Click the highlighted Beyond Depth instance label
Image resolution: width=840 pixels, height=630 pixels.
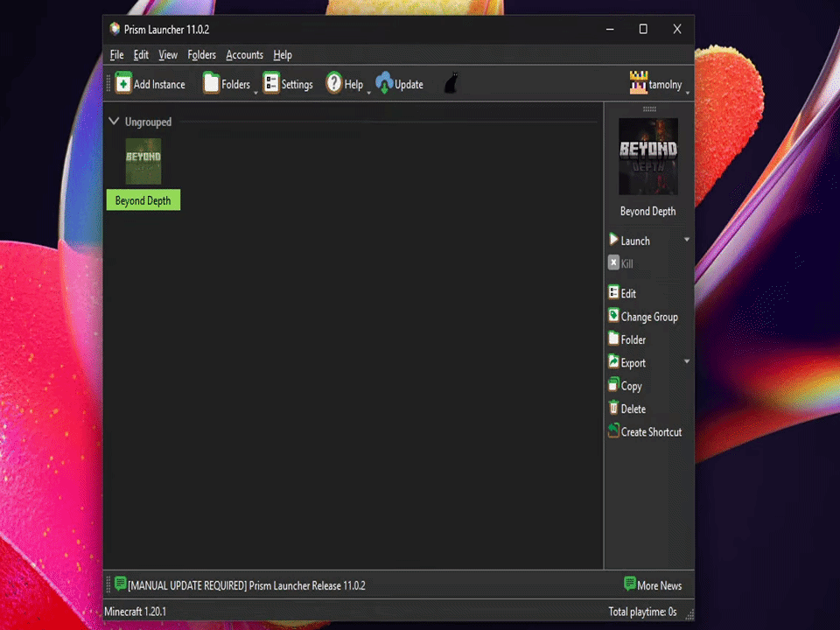(143, 200)
